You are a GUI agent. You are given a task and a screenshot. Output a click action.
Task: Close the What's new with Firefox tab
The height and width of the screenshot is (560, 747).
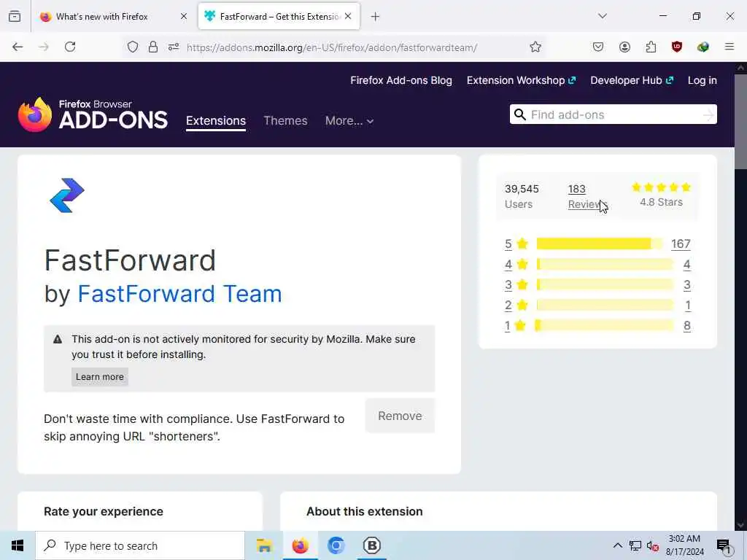(184, 16)
